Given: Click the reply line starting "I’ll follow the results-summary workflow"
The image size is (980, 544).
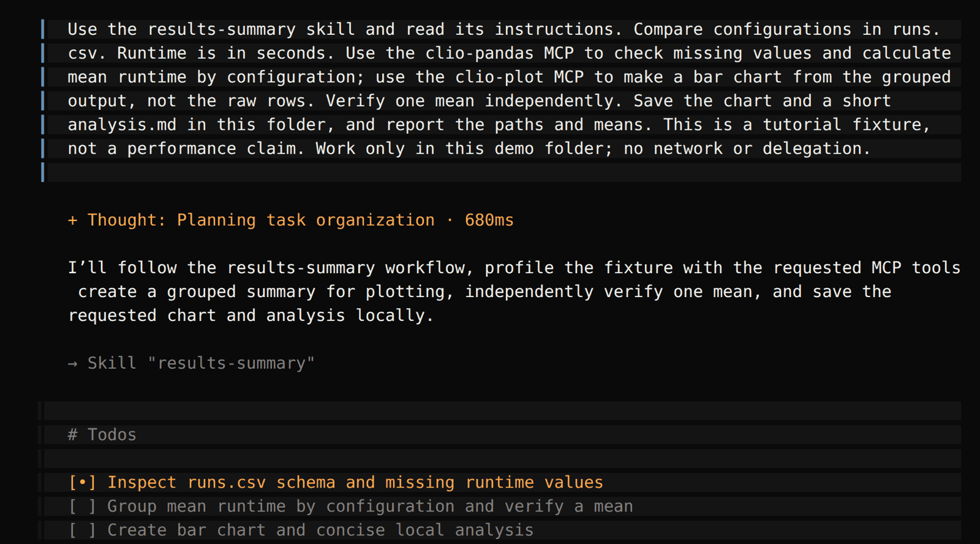Looking at the screenshot, I should pyautogui.click(x=514, y=268).
